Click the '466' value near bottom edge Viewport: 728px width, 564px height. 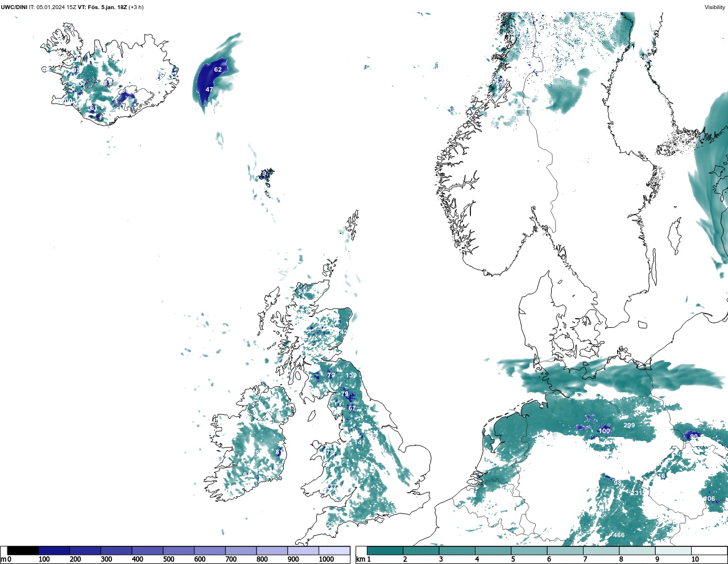point(619,535)
